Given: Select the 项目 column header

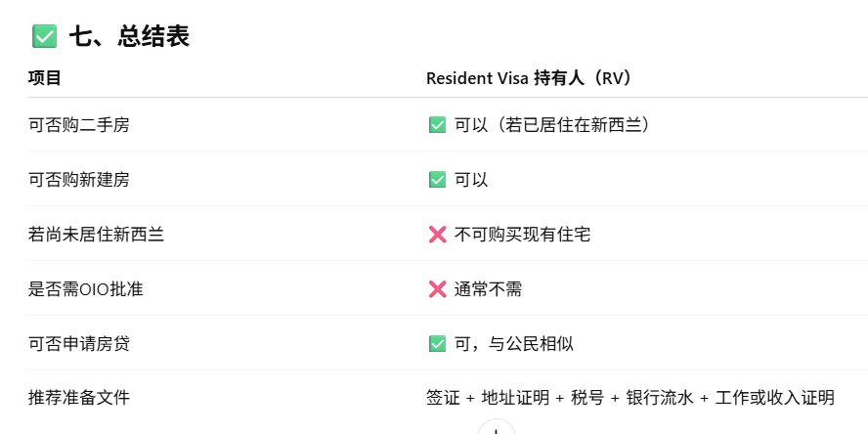Looking at the screenshot, I should coord(45,78).
